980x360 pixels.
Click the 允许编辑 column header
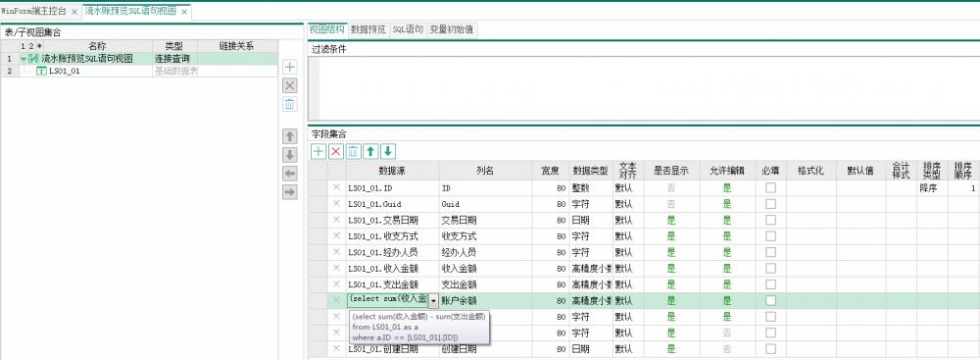pyautogui.click(x=727, y=171)
